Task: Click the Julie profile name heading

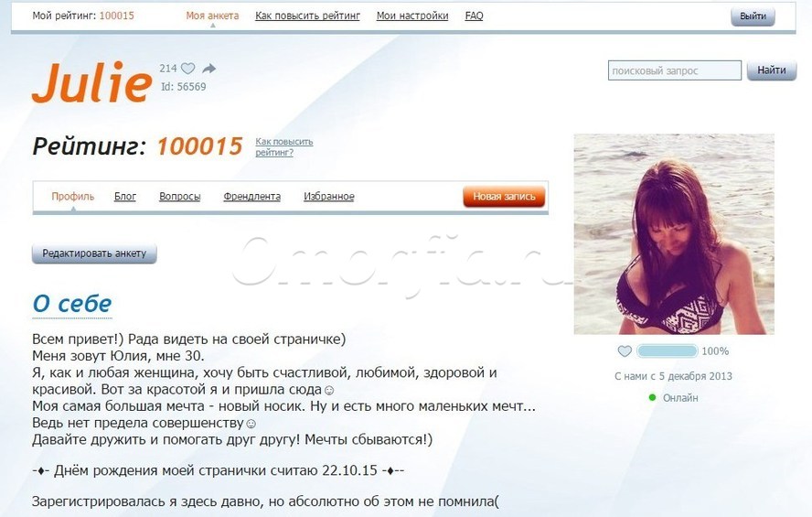Action: (92, 81)
